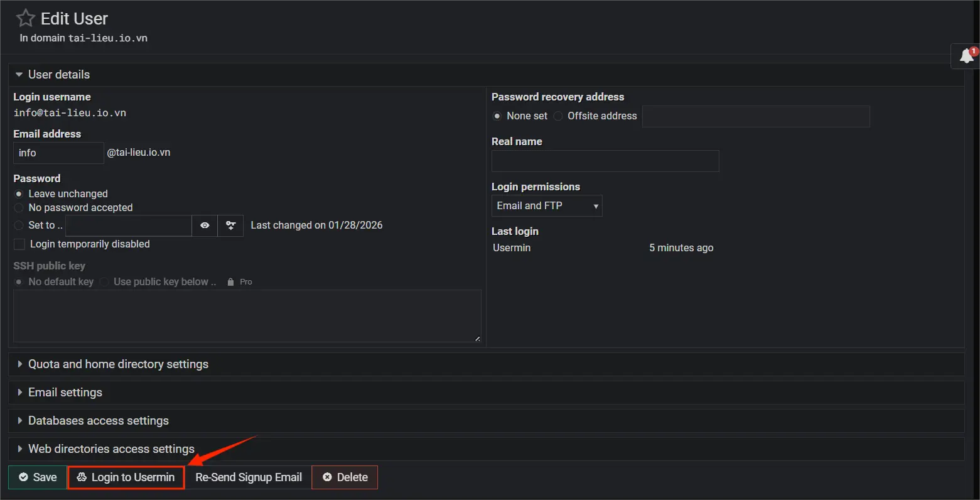
Task: Click the Pro lock icon beside SSH key options
Action: (230, 281)
